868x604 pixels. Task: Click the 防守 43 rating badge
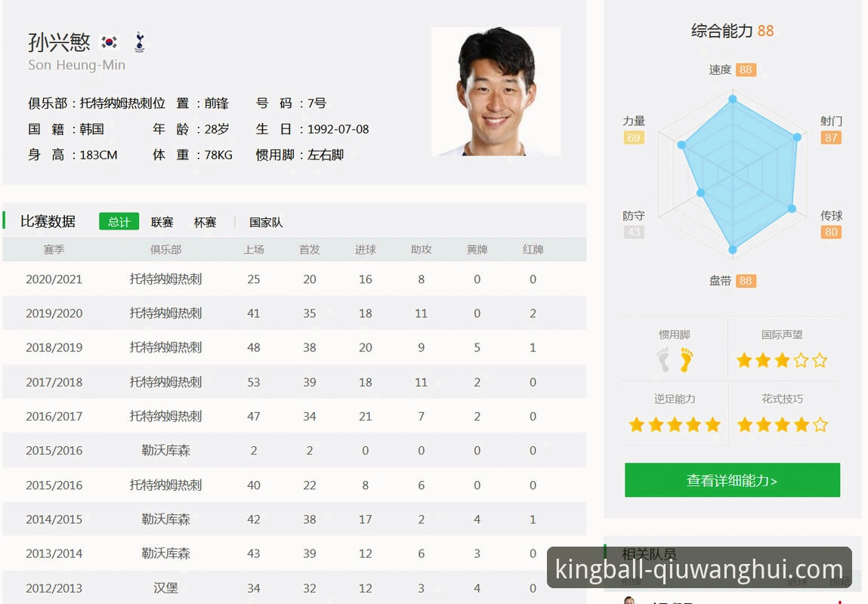click(634, 232)
